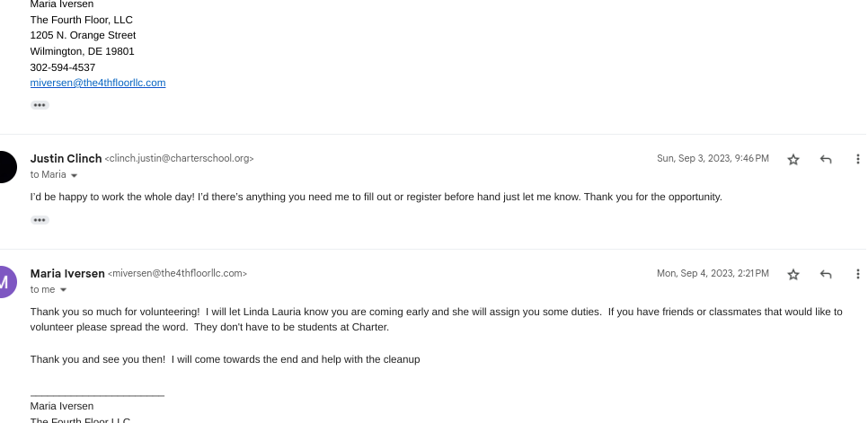Show trimmed content below the top signature
The image size is (868, 423).
(40, 105)
